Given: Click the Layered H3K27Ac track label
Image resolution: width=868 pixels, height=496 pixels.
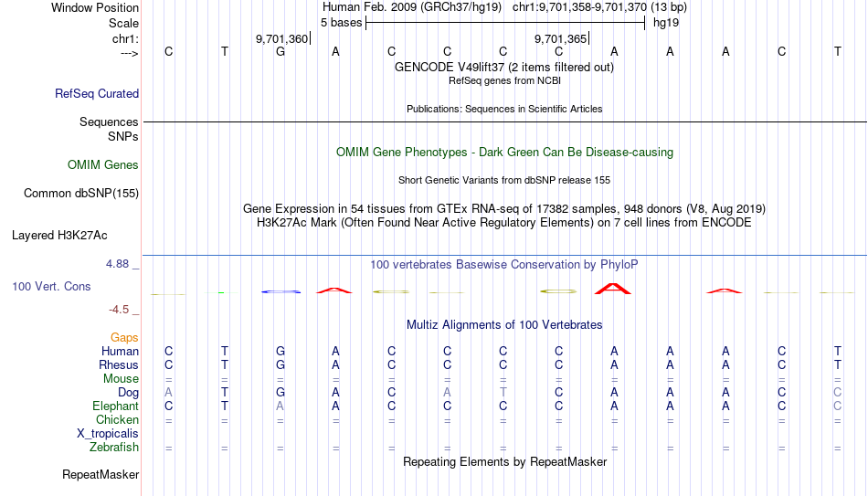Looking at the screenshot, I should [59, 236].
